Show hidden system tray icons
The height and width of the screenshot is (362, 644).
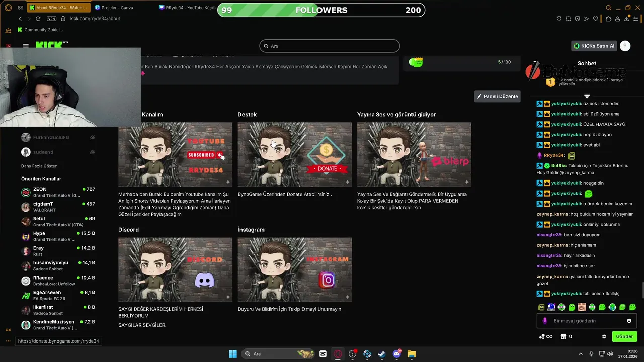(580, 354)
